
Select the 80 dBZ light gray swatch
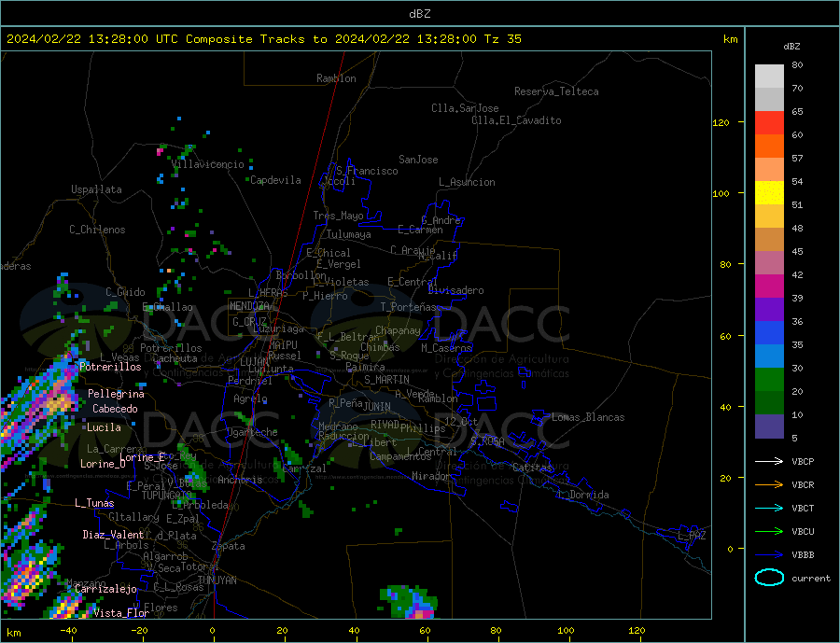[769, 77]
